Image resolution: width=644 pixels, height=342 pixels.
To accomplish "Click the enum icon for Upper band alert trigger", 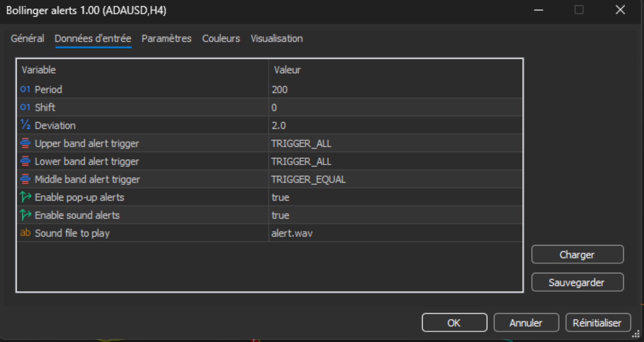I will point(25,143).
